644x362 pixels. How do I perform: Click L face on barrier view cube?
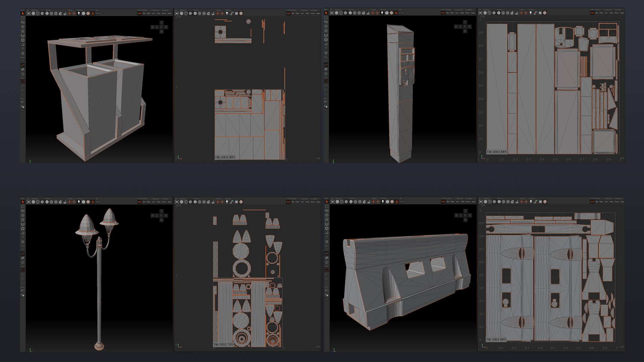coord(461,215)
